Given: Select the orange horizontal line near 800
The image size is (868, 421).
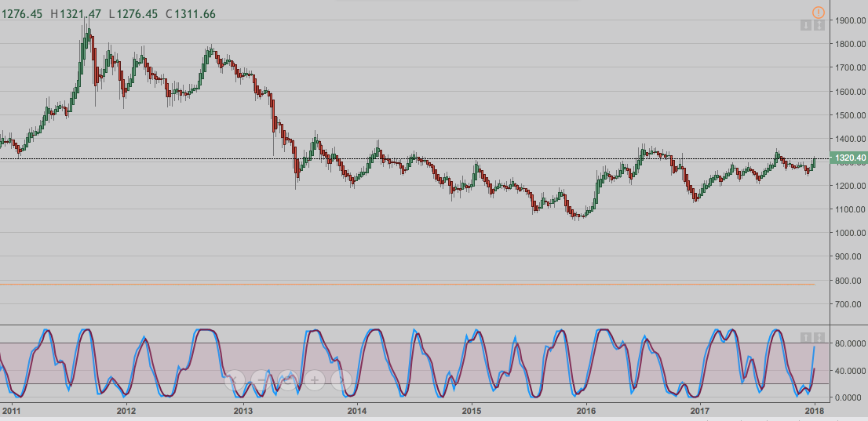Looking at the screenshot, I should (407, 285).
